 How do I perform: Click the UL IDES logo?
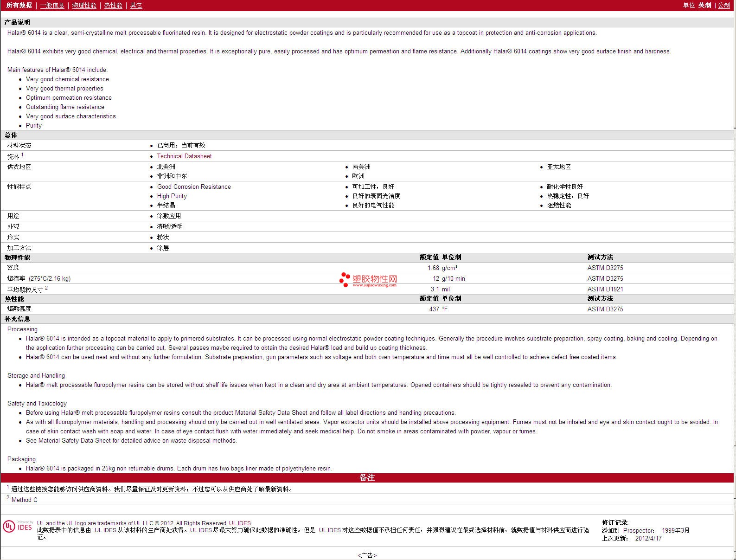click(18, 527)
